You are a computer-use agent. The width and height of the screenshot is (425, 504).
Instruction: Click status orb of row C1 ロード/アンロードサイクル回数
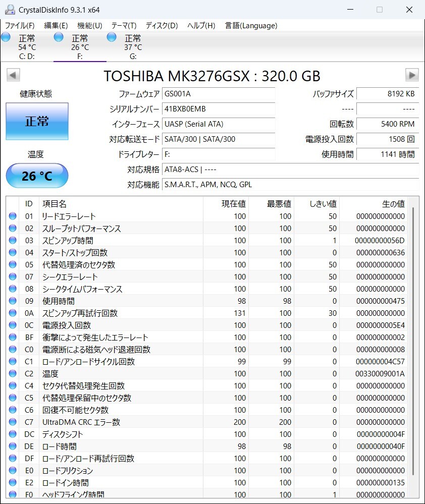click(x=13, y=361)
